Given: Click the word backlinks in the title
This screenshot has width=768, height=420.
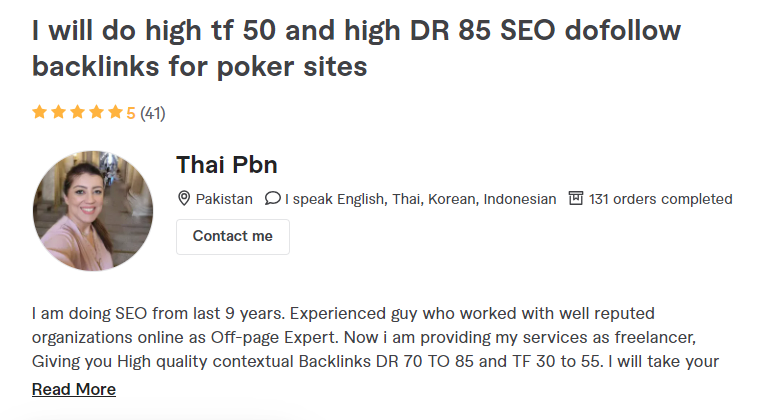Looking at the screenshot, I should (x=96, y=66).
